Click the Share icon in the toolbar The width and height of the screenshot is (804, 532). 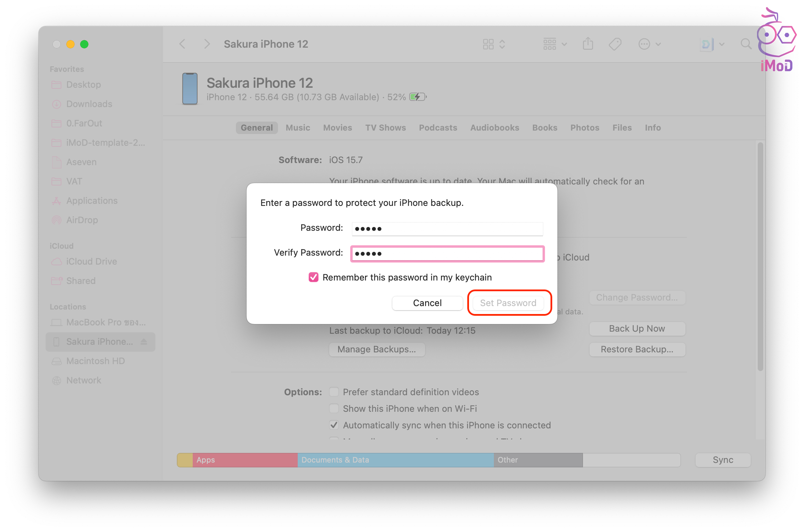click(x=587, y=44)
